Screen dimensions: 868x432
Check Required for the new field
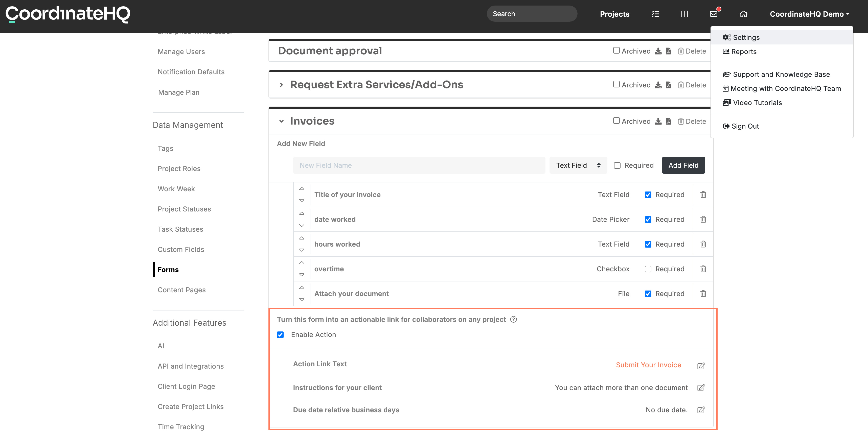pos(617,165)
